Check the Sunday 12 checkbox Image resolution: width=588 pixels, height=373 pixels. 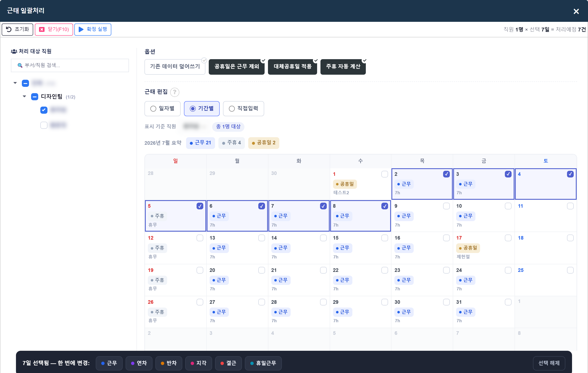200,238
